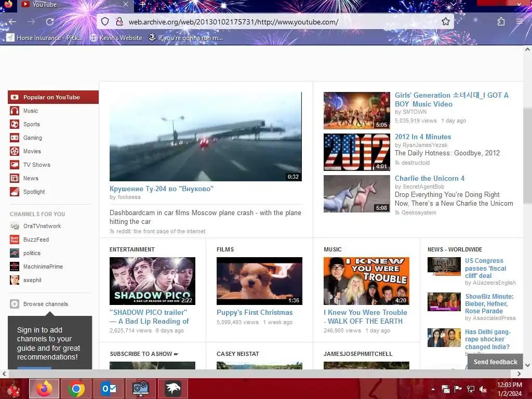Open sxephil channel avatar
The image size is (532, 399).
pyautogui.click(x=14, y=280)
